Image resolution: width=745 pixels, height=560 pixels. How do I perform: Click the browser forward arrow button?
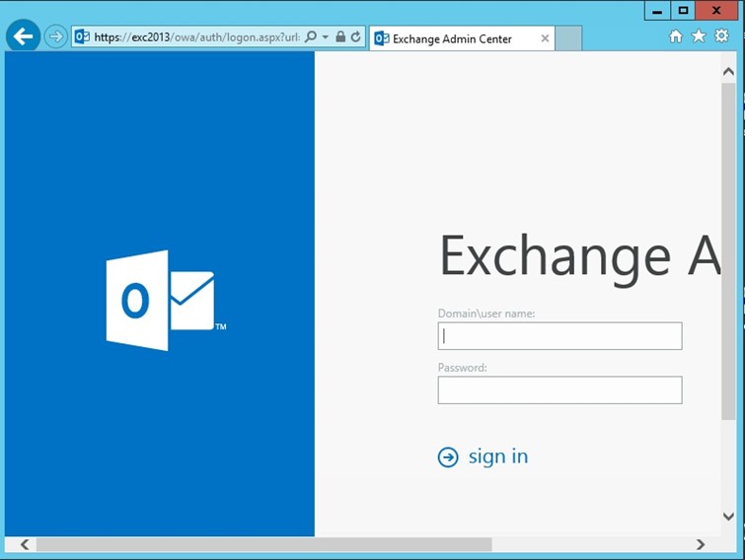pos(55,36)
